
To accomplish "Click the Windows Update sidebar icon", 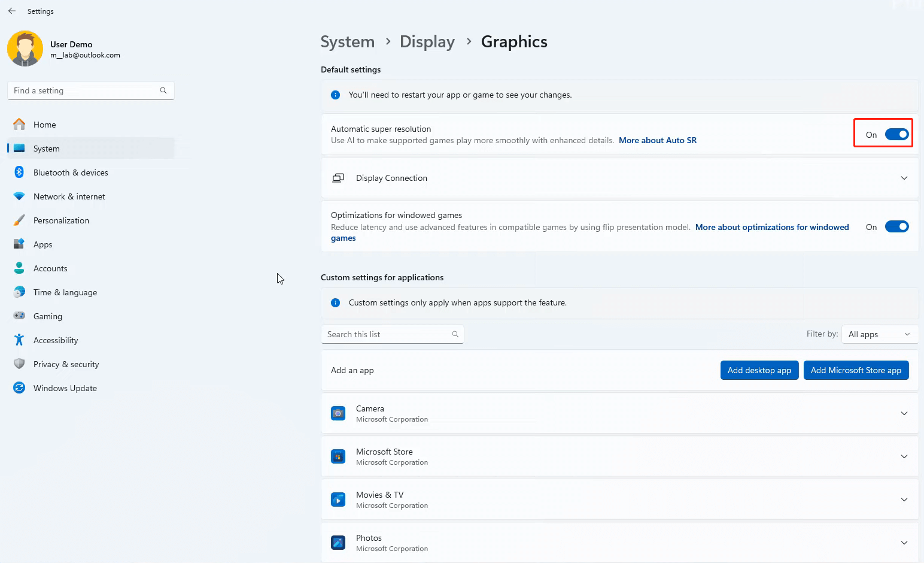I will (19, 388).
